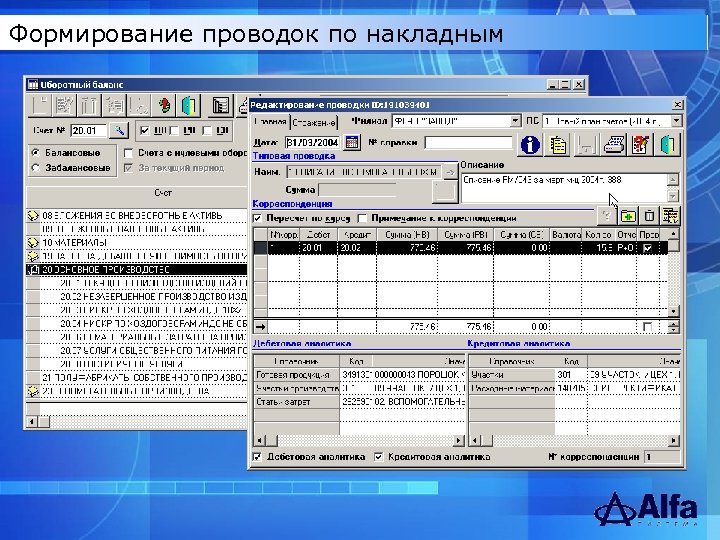Select the Балансовые radio button
The image size is (720, 540).
(36, 152)
